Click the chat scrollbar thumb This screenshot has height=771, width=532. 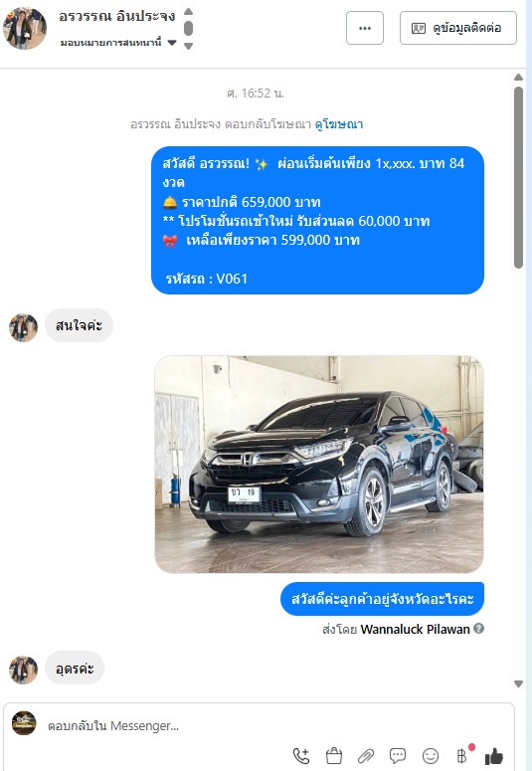518,177
